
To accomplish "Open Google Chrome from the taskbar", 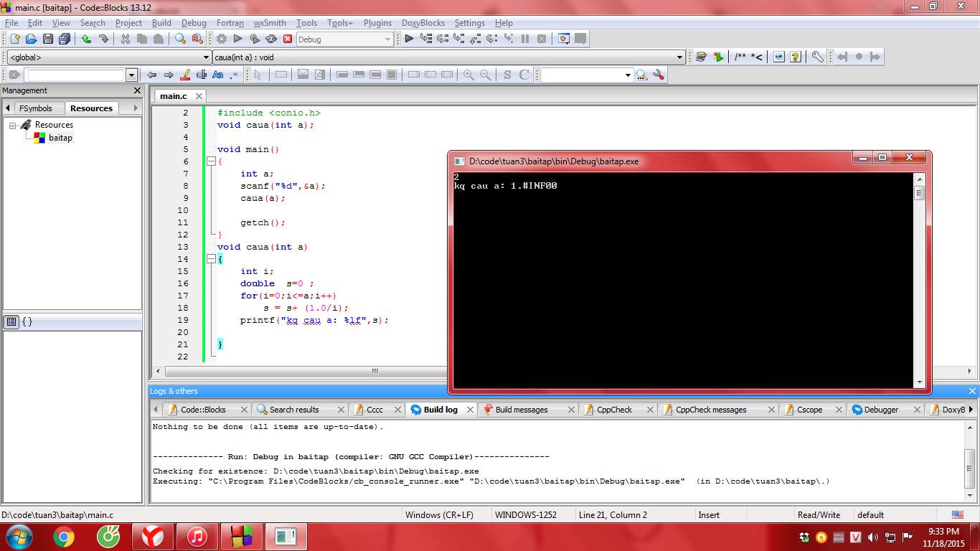I will (64, 537).
